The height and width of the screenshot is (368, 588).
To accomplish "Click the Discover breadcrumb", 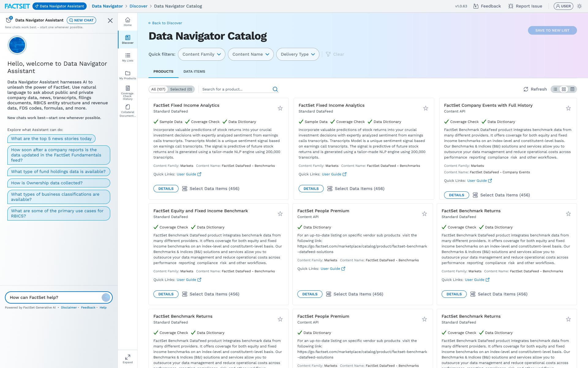I will click(138, 6).
